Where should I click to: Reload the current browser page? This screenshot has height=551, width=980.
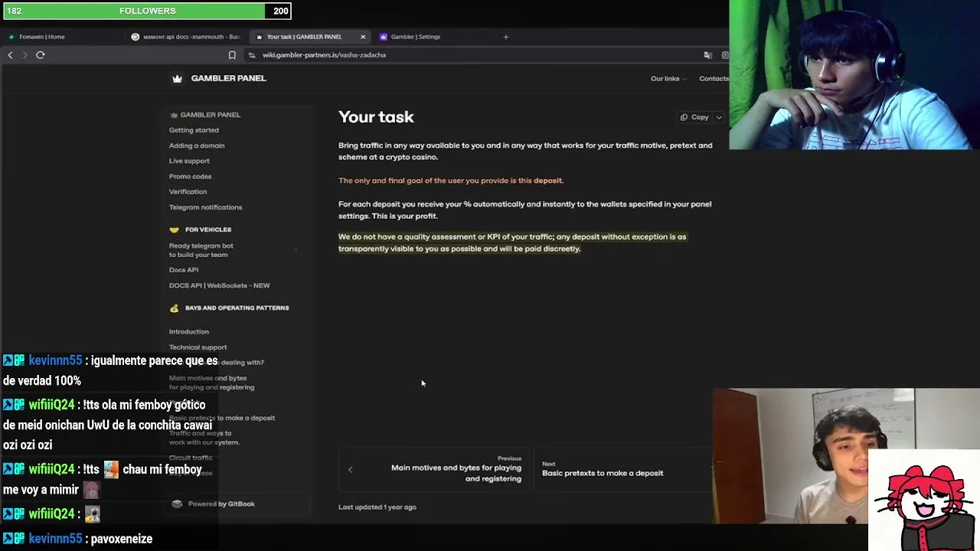click(x=41, y=55)
